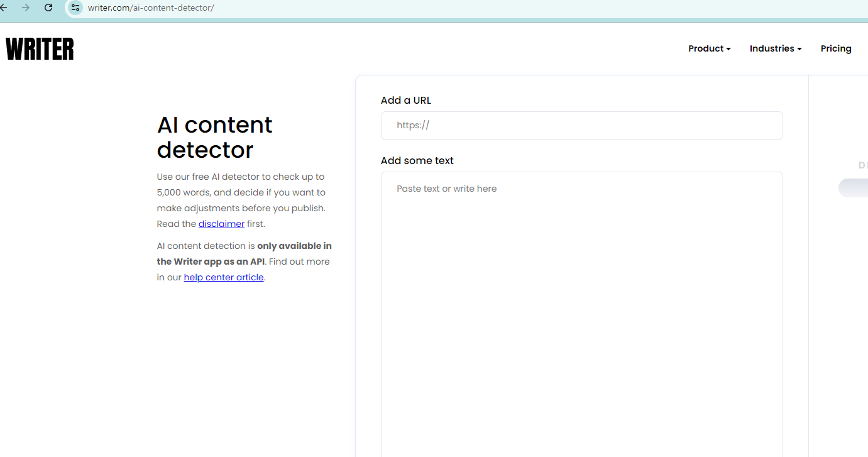Reload the page with the refresh icon

pyautogui.click(x=48, y=8)
